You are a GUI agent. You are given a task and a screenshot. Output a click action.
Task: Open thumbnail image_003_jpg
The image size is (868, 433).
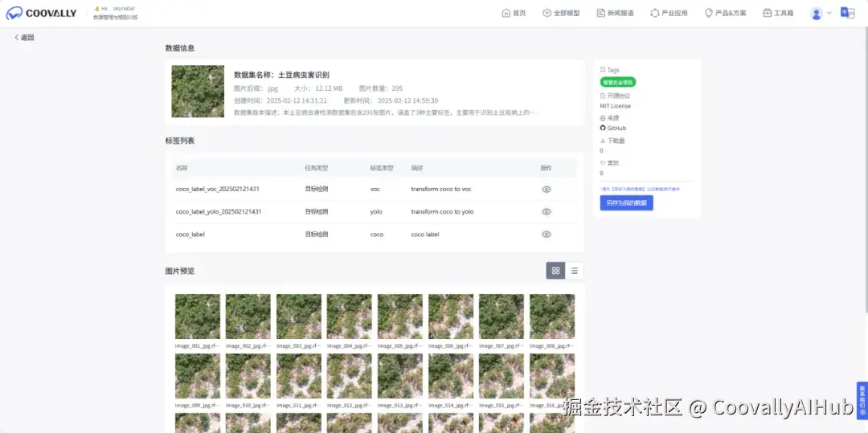[x=299, y=317]
